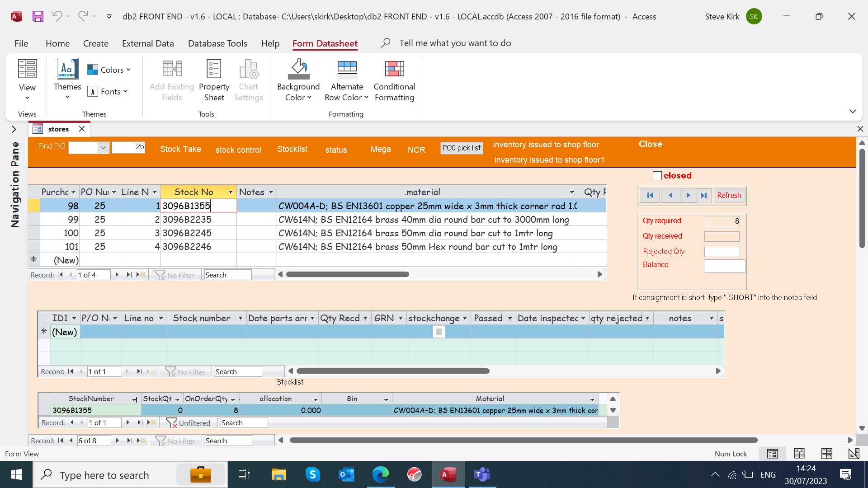The width and height of the screenshot is (868, 488).
Task: Open the View button in ribbon
Action: tap(27, 80)
